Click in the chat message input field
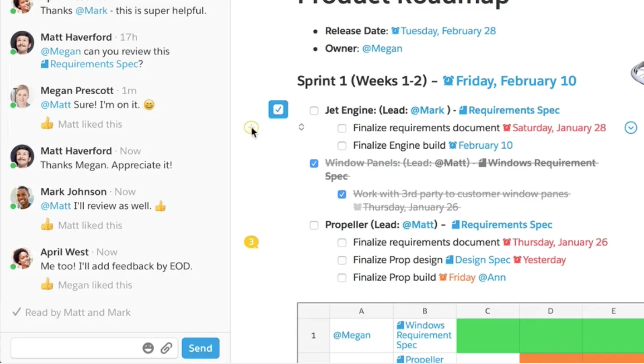 pos(74,348)
